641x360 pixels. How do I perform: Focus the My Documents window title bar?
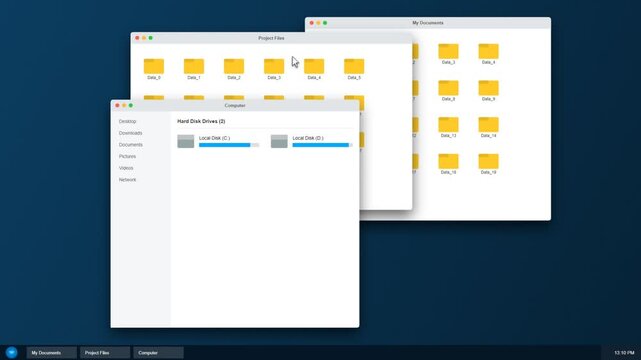click(x=428, y=23)
